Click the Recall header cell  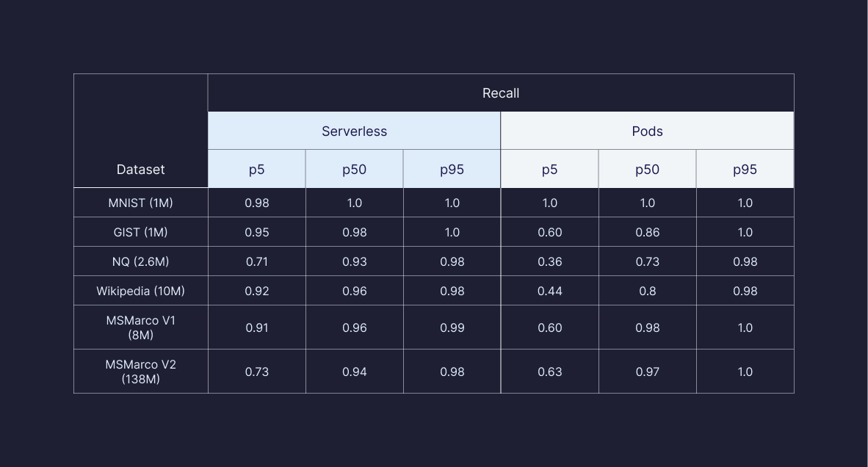click(500, 93)
